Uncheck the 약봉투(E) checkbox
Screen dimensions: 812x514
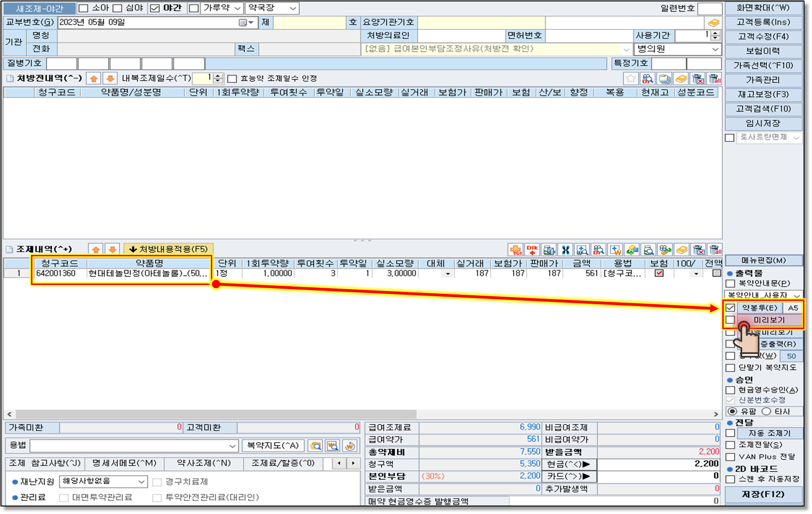click(730, 308)
